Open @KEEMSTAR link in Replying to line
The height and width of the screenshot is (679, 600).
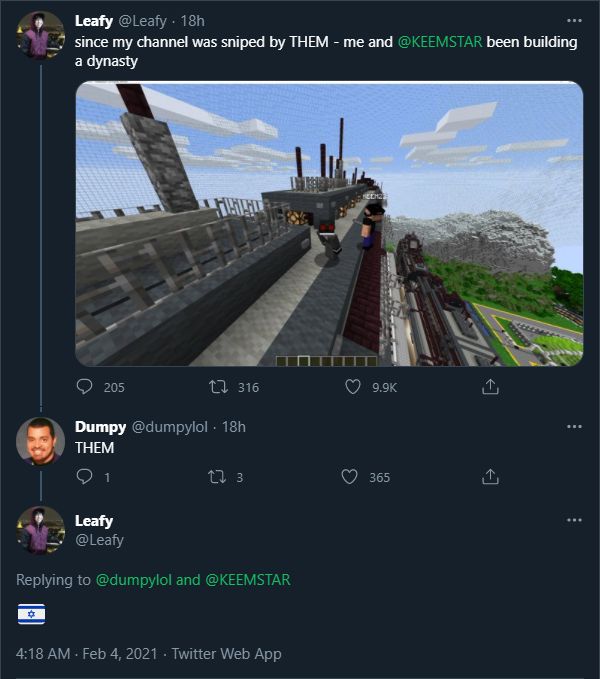pyautogui.click(x=248, y=579)
